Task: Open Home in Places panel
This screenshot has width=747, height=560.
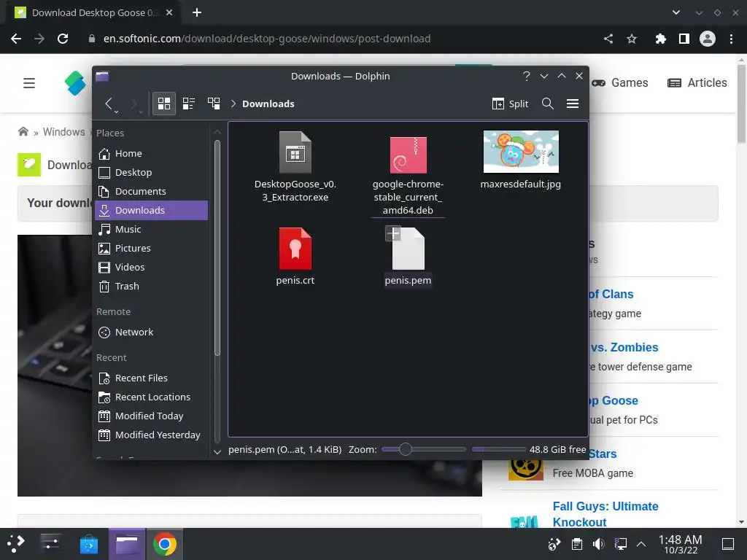Action: coord(152,153)
